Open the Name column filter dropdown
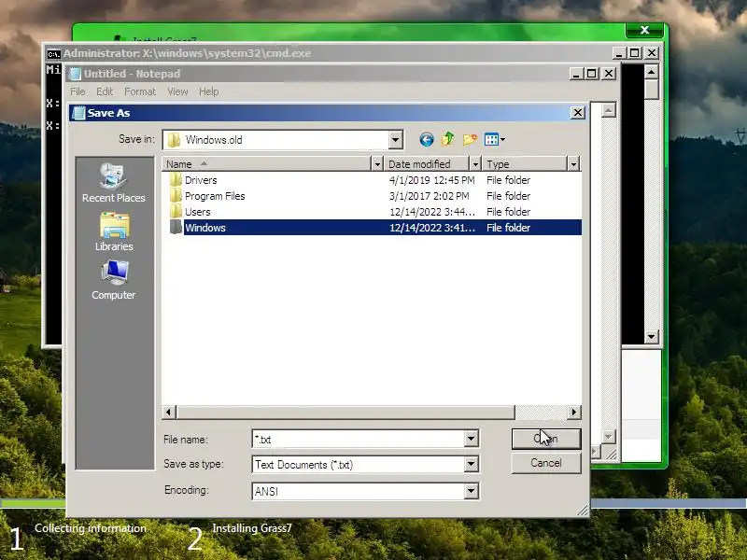This screenshot has width=747, height=560. click(x=377, y=164)
